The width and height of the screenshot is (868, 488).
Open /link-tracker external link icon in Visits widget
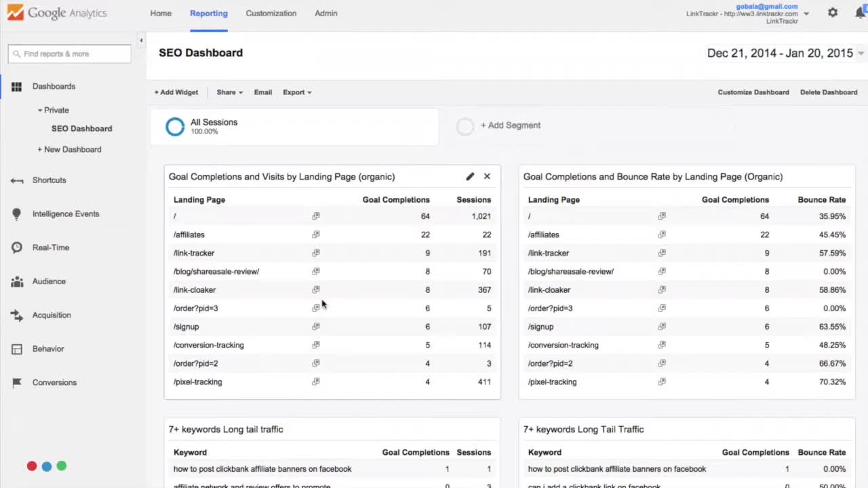tap(315, 253)
